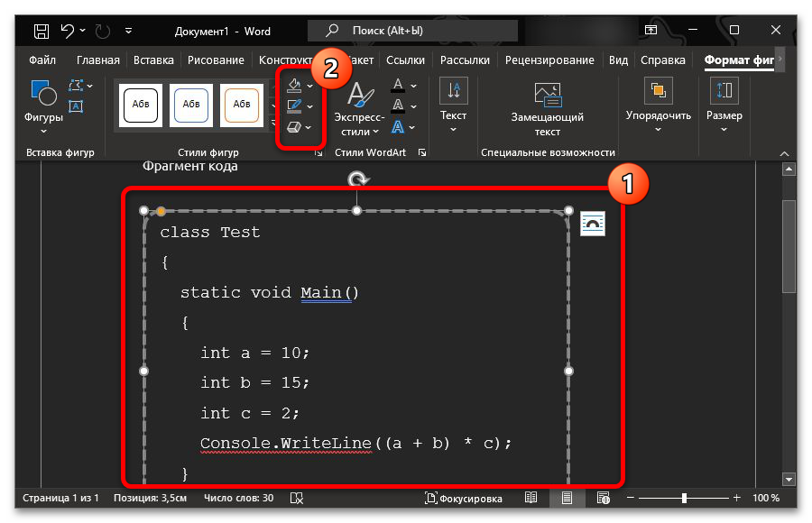Switch to the Вставка tab
The height and width of the screenshot is (523, 812).
point(153,60)
